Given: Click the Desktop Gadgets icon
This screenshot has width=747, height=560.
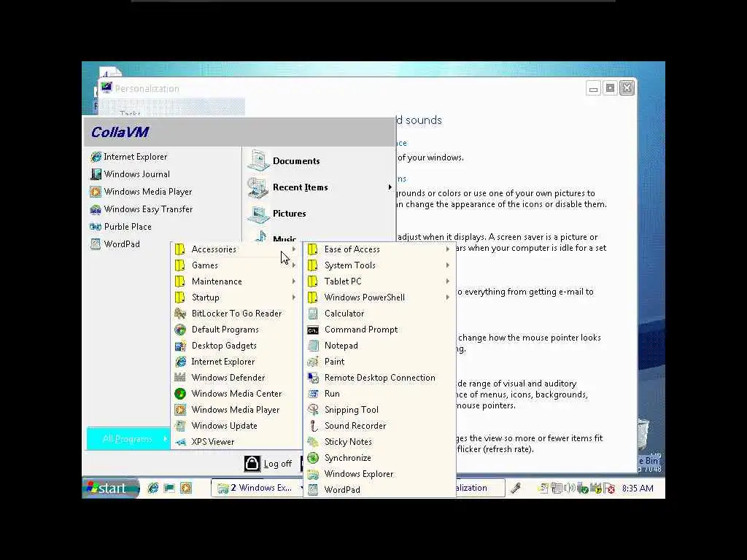Looking at the screenshot, I should [180, 346].
